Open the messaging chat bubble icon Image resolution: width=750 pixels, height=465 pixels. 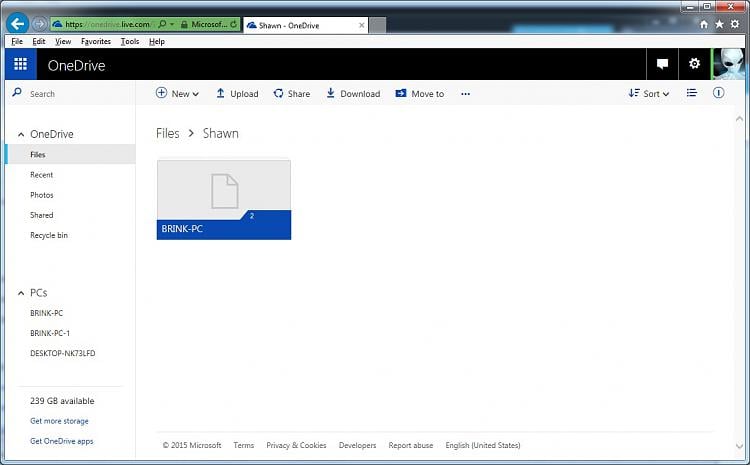pyautogui.click(x=662, y=64)
